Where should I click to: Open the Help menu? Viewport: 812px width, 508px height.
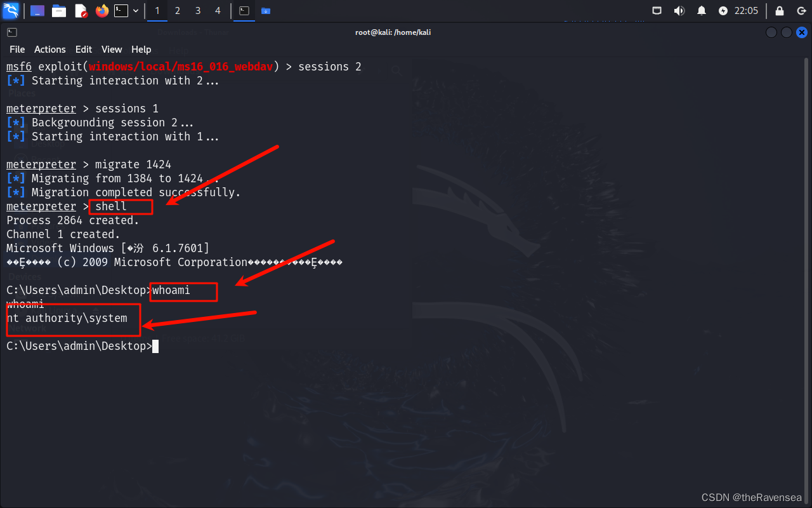click(141, 50)
